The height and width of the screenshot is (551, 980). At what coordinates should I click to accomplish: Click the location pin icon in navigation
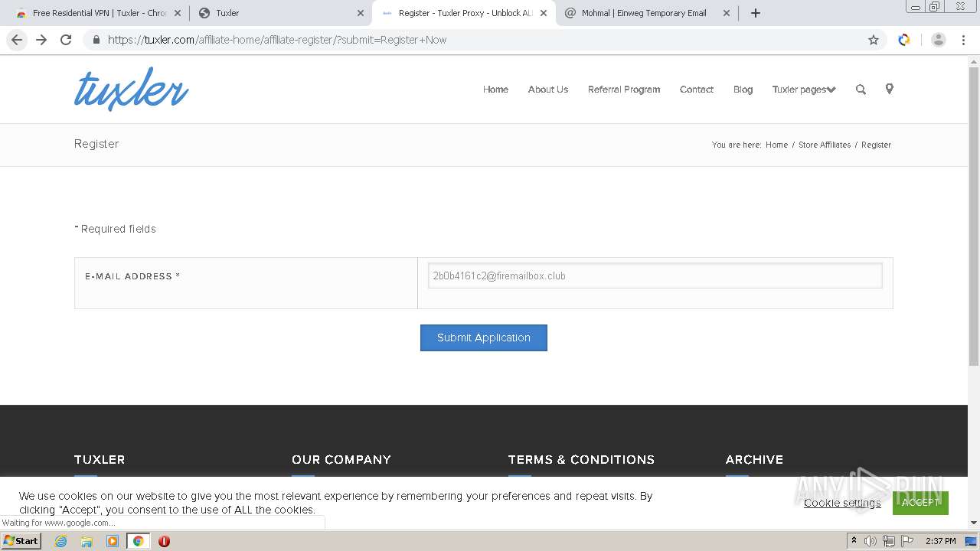889,89
